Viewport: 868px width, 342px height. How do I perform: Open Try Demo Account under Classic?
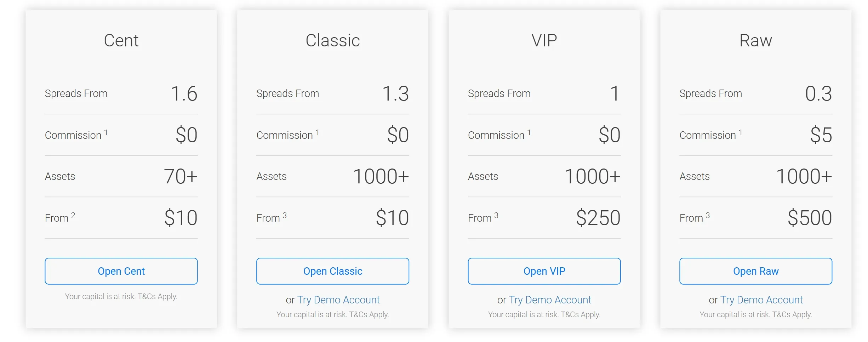338,300
